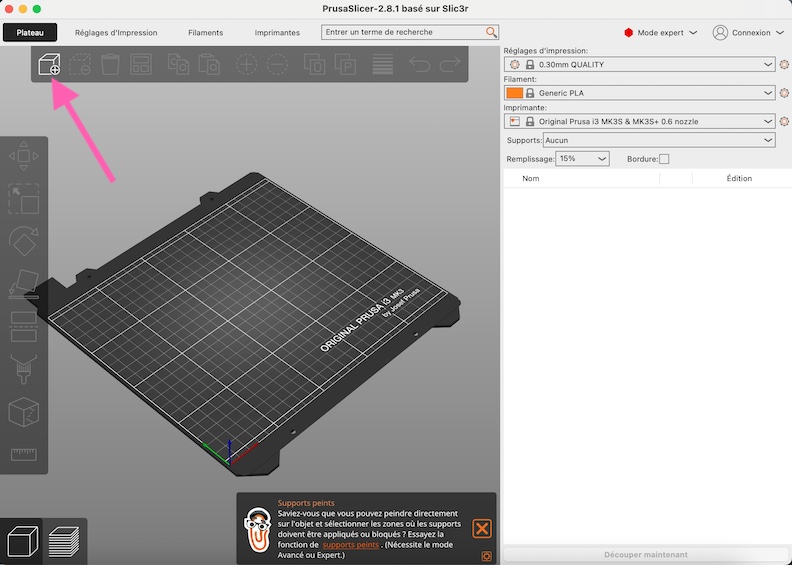Click the Split to parts icon
The image size is (792, 565).
pos(345,64)
